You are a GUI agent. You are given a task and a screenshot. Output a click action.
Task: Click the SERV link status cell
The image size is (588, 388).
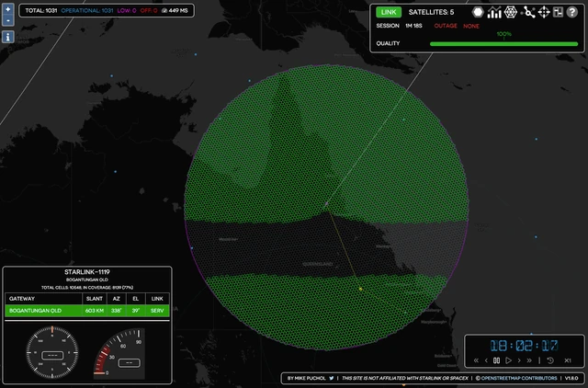157,311
